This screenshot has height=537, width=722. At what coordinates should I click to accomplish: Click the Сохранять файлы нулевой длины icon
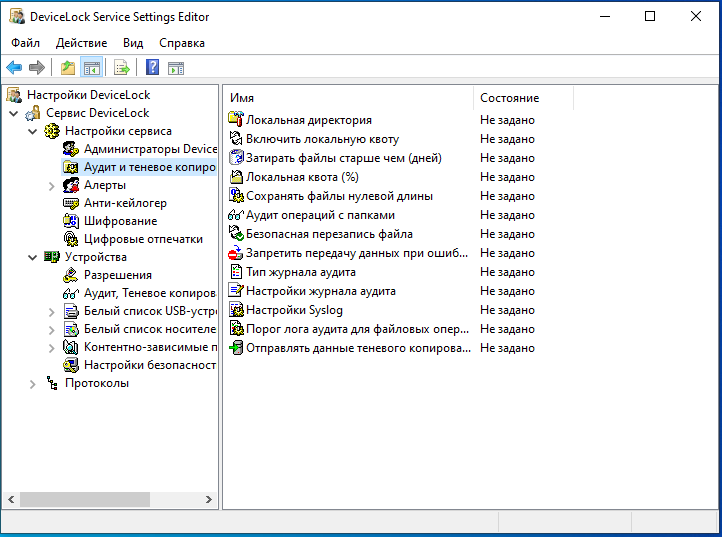click(236, 195)
